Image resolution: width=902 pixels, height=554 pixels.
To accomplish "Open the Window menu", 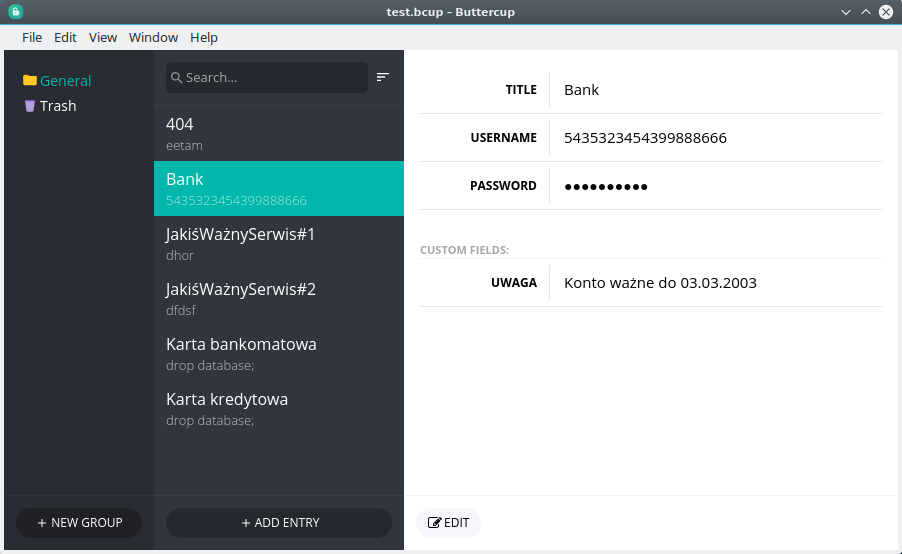I will click(x=153, y=37).
